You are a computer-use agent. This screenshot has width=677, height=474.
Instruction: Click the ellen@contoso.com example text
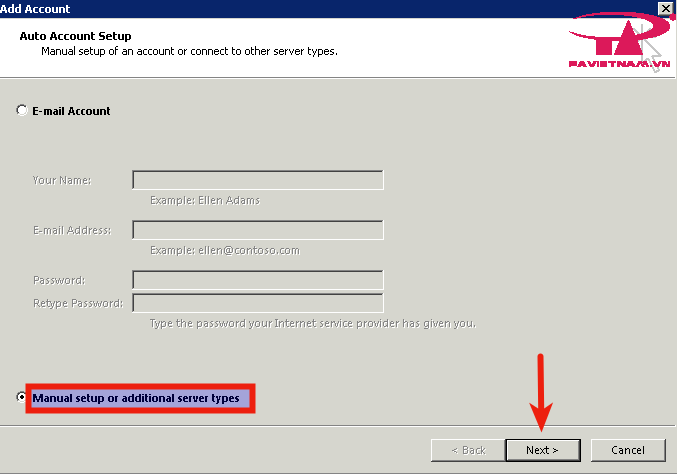[224, 250]
